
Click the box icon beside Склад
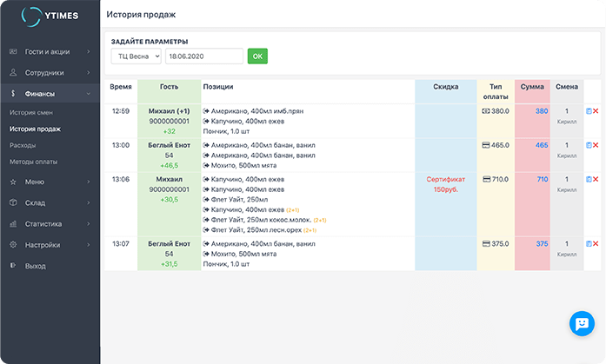pos(13,202)
